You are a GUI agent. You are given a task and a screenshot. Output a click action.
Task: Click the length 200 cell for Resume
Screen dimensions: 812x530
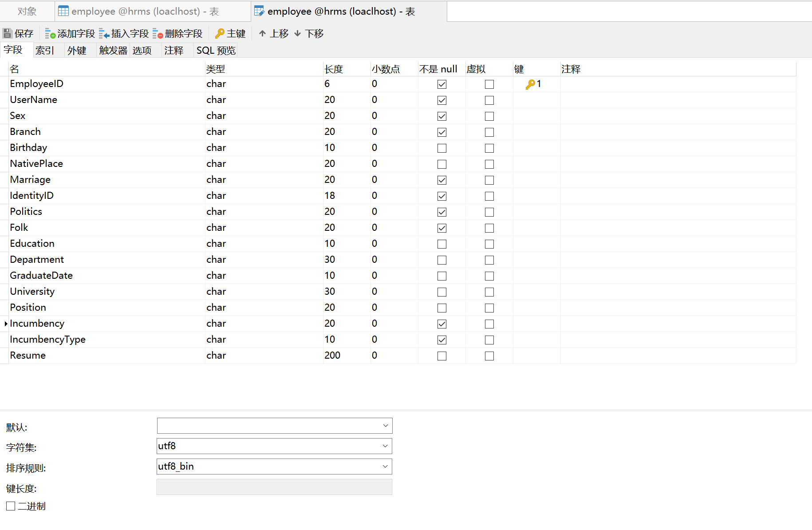tap(347, 356)
